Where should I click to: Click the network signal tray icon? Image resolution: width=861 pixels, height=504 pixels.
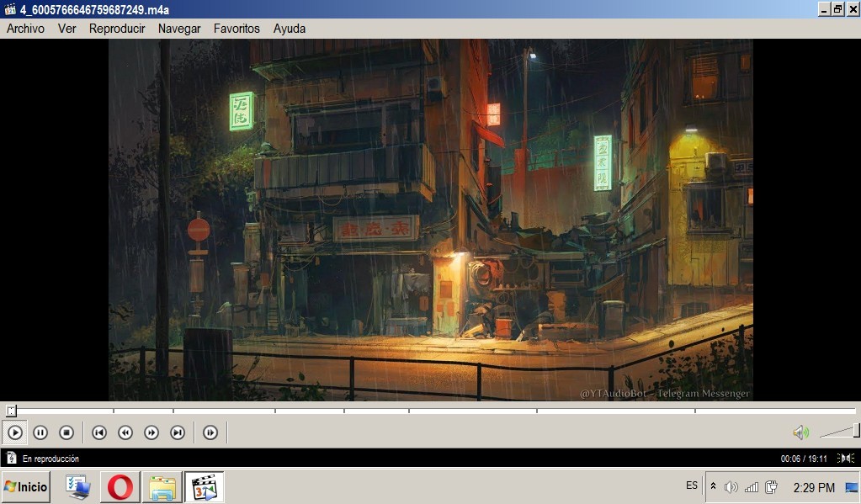tap(752, 487)
